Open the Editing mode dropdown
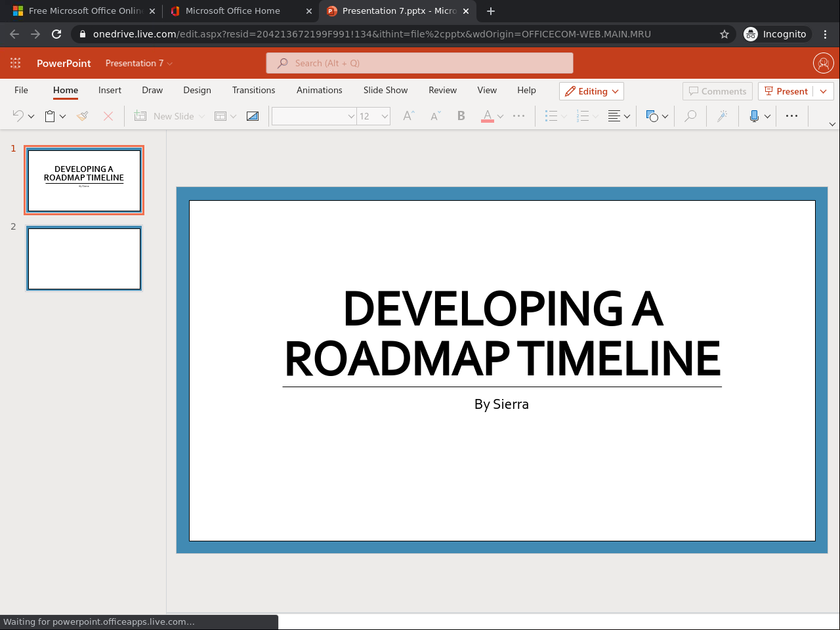 tap(591, 91)
